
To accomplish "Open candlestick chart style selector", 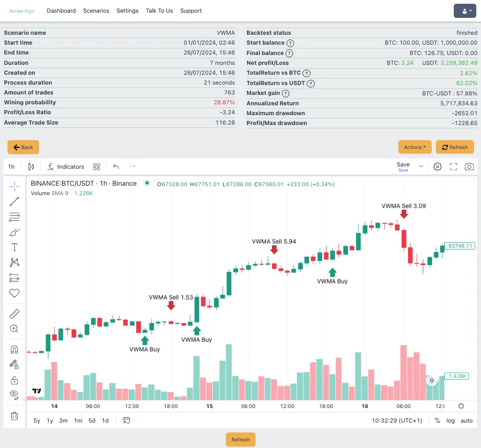I will (31, 167).
